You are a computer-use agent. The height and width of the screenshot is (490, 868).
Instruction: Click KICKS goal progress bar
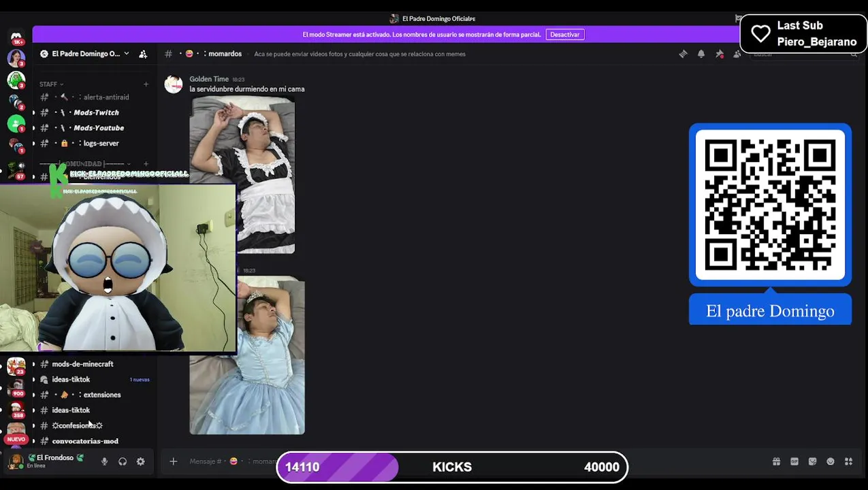pyautogui.click(x=451, y=467)
